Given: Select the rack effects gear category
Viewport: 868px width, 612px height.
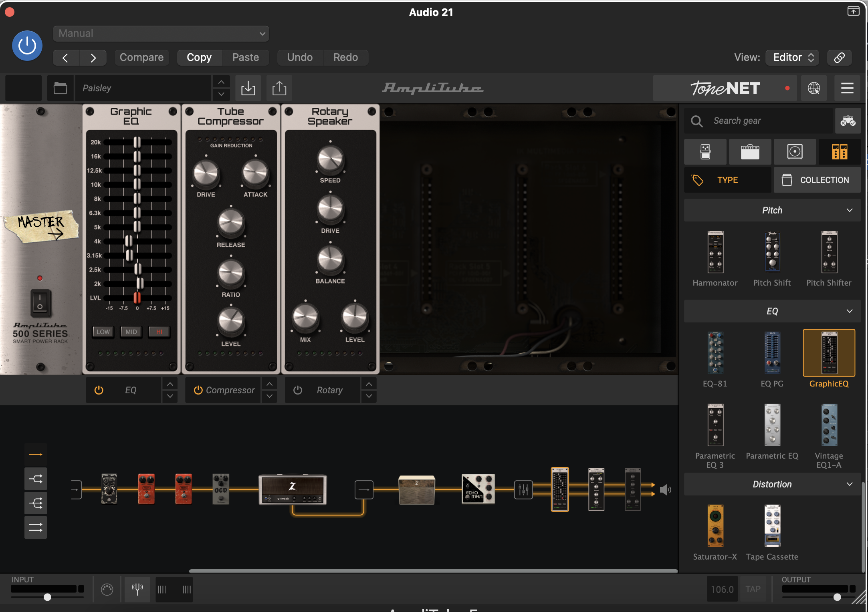Looking at the screenshot, I should point(840,152).
